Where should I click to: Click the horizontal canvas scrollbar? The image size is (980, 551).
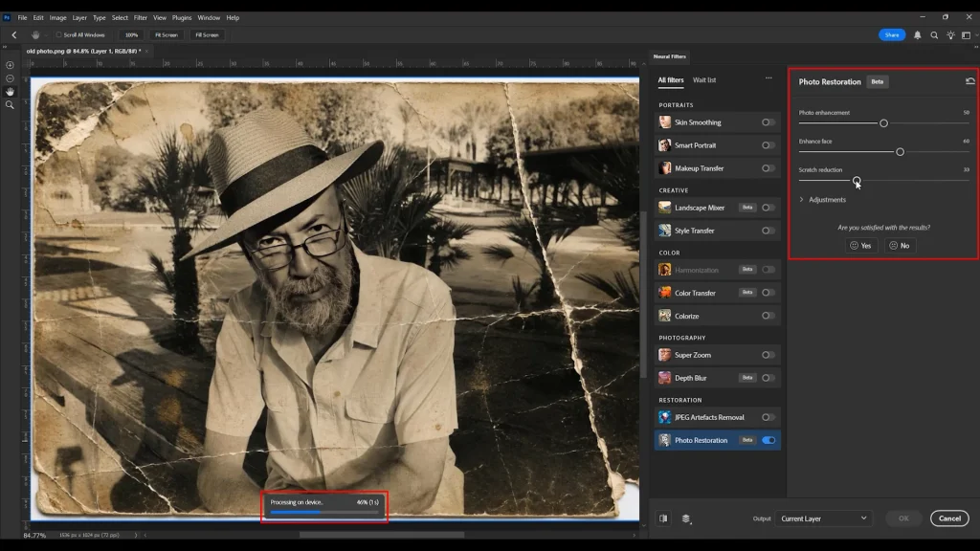[381, 535]
